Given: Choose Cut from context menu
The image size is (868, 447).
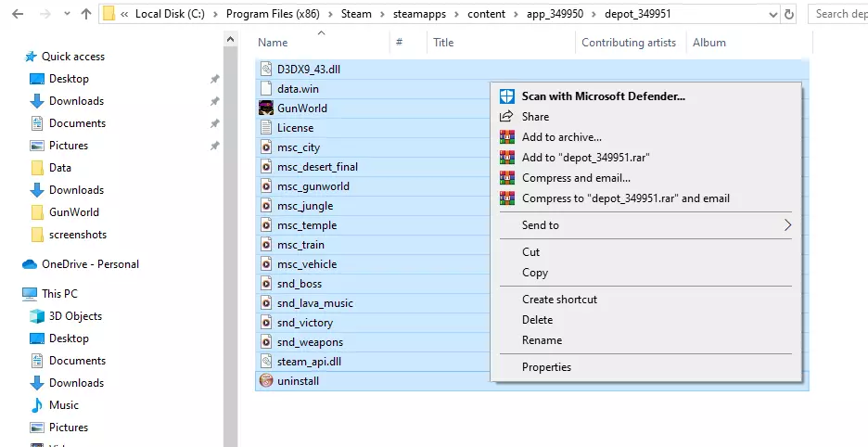Looking at the screenshot, I should tap(646, 252).
